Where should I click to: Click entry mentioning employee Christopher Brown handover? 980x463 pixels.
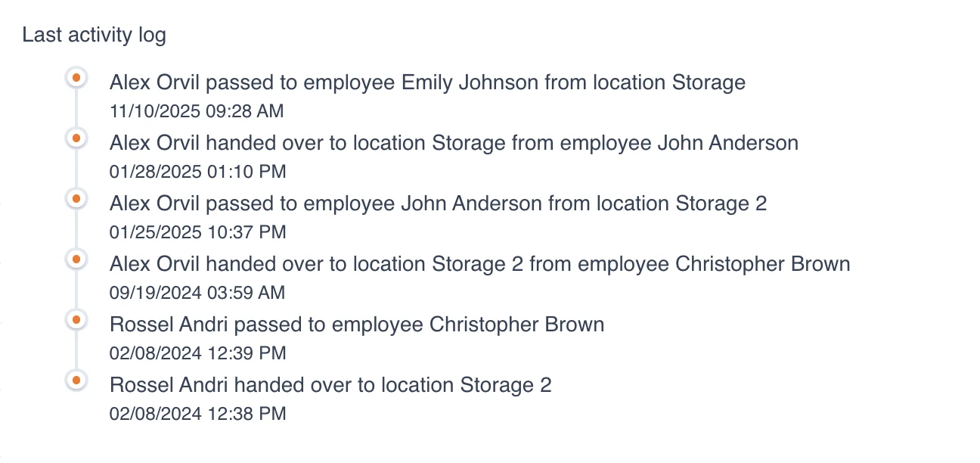[480, 264]
